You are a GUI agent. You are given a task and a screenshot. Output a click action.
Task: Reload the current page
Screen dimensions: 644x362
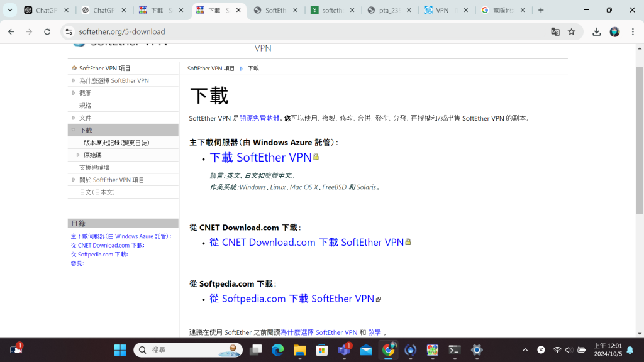click(x=47, y=31)
